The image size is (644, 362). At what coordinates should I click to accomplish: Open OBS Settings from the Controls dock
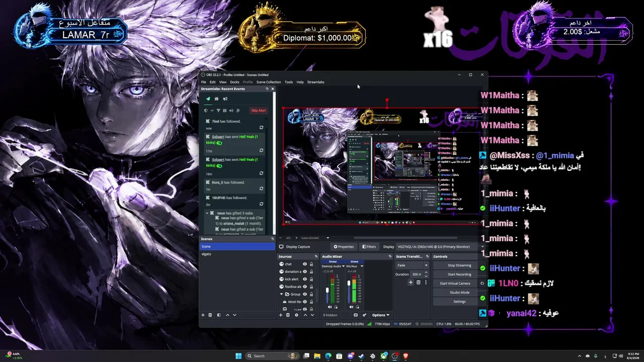coord(459,302)
